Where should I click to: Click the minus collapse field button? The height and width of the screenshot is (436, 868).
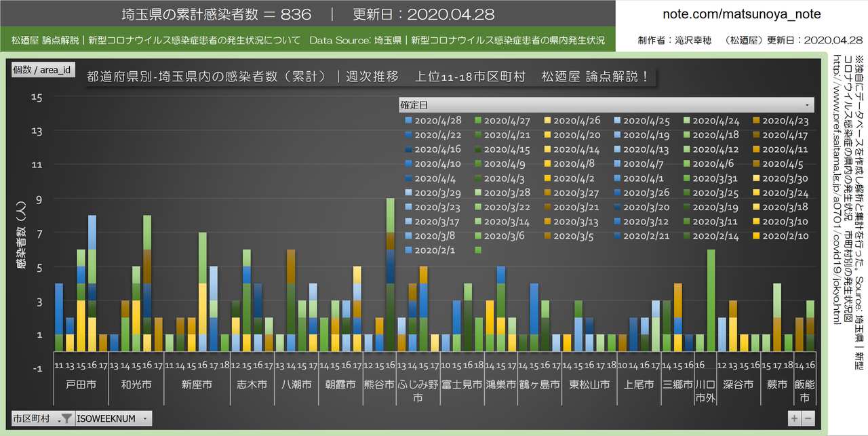[808, 418]
